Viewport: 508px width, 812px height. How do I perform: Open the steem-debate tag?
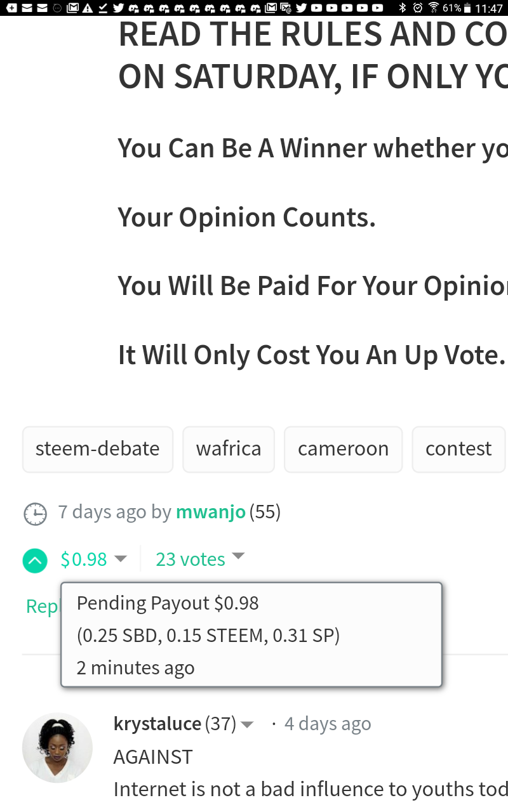[x=98, y=449]
